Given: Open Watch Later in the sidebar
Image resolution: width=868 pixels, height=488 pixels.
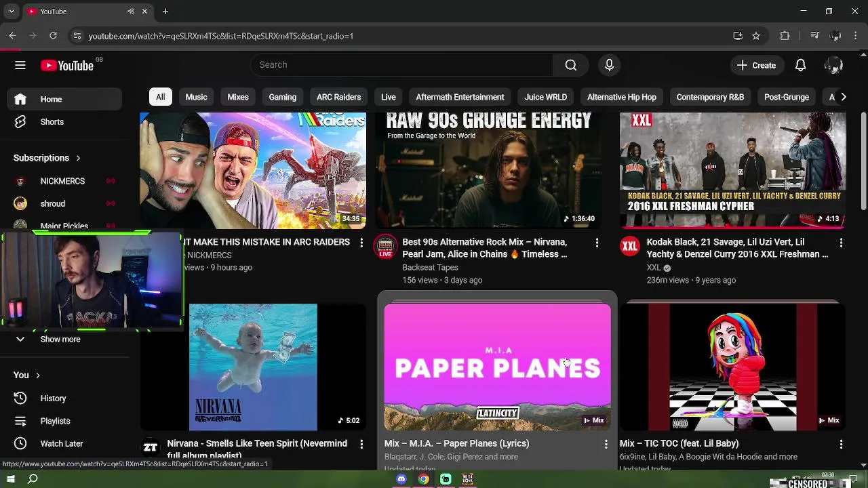Looking at the screenshot, I should (x=65, y=443).
